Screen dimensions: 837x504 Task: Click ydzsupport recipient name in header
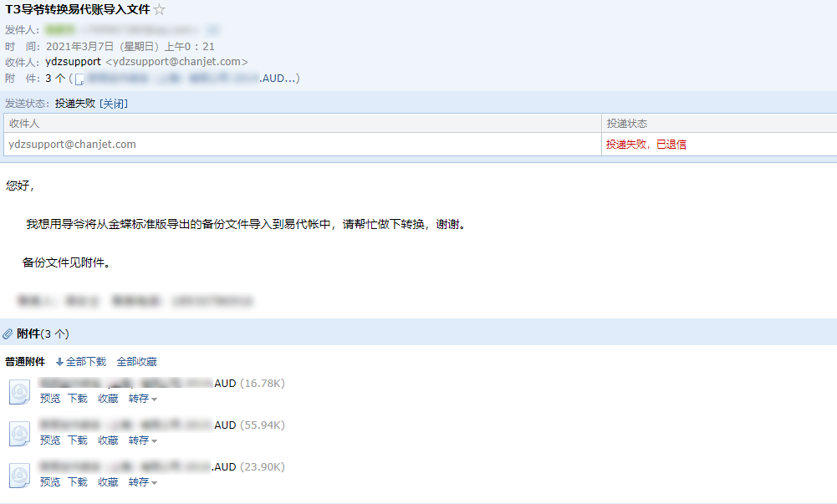point(73,62)
